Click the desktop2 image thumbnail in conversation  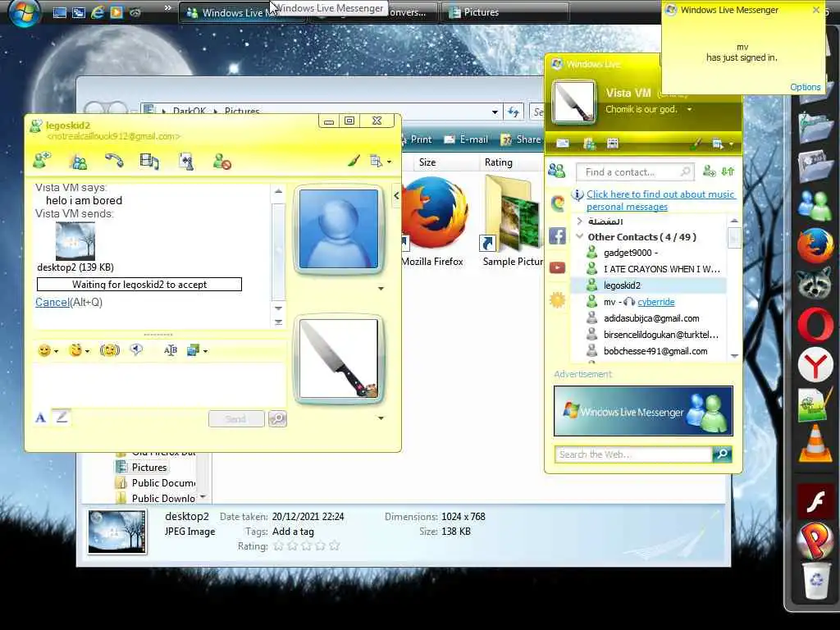pyautogui.click(x=75, y=241)
